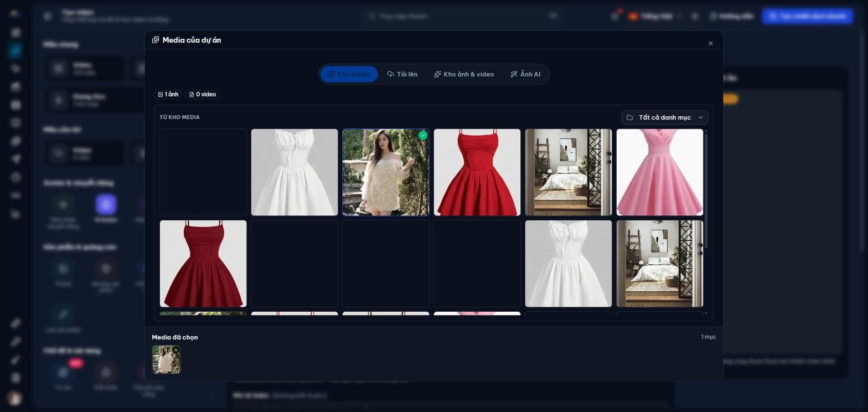Click the upload cloud icon on Tải lên
Image resolution: width=868 pixels, height=412 pixels.
click(390, 74)
